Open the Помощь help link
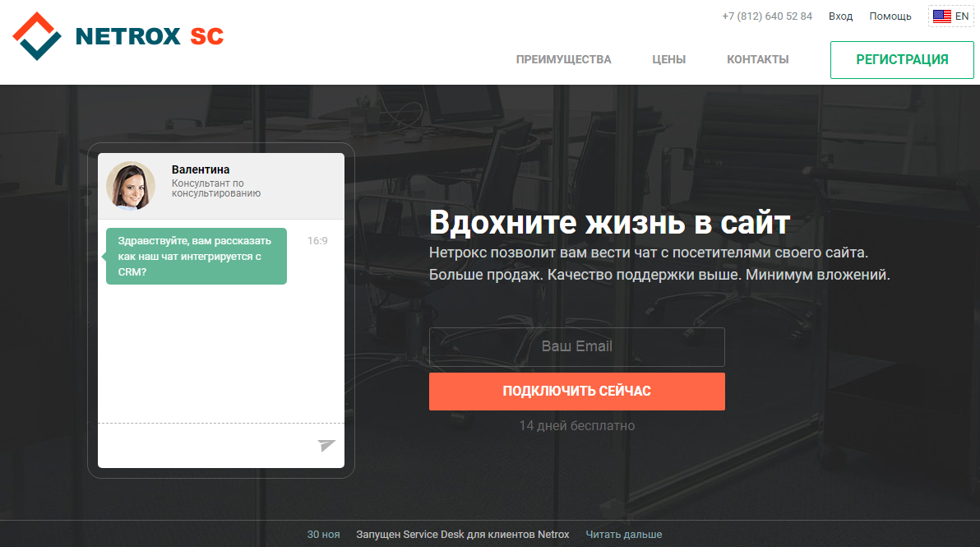 (x=890, y=16)
